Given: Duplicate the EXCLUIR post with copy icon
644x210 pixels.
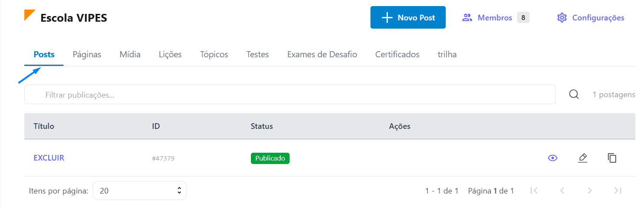Looking at the screenshot, I should pos(612,158).
